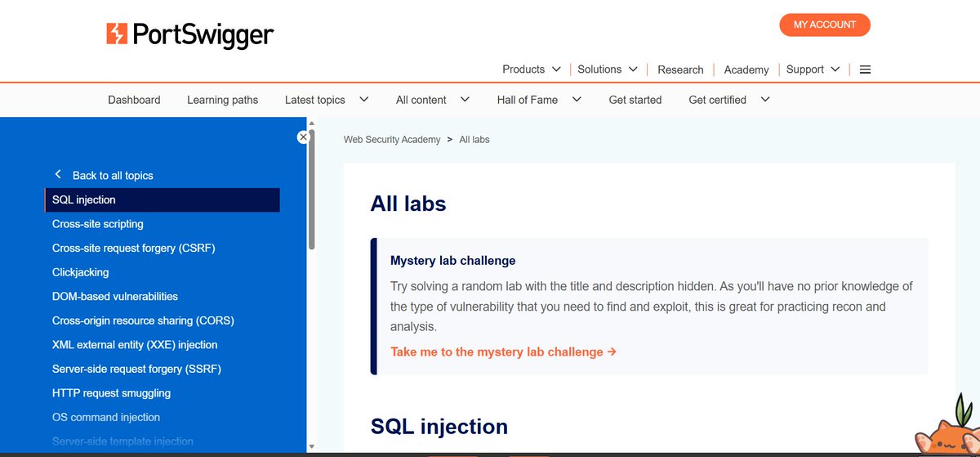Select the Clickjacking topic
The height and width of the screenshot is (457, 980).
pyautogui.click(x=80, y=272)
